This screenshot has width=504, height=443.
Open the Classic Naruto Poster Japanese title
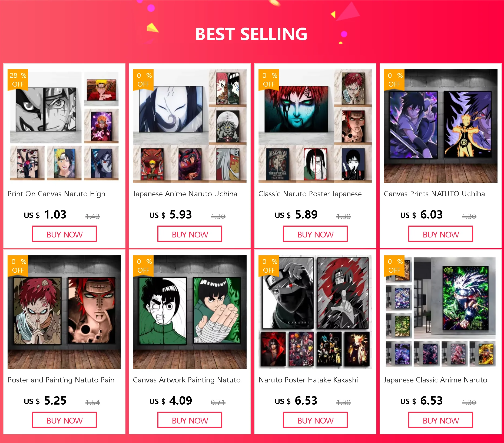coord(310,194)
